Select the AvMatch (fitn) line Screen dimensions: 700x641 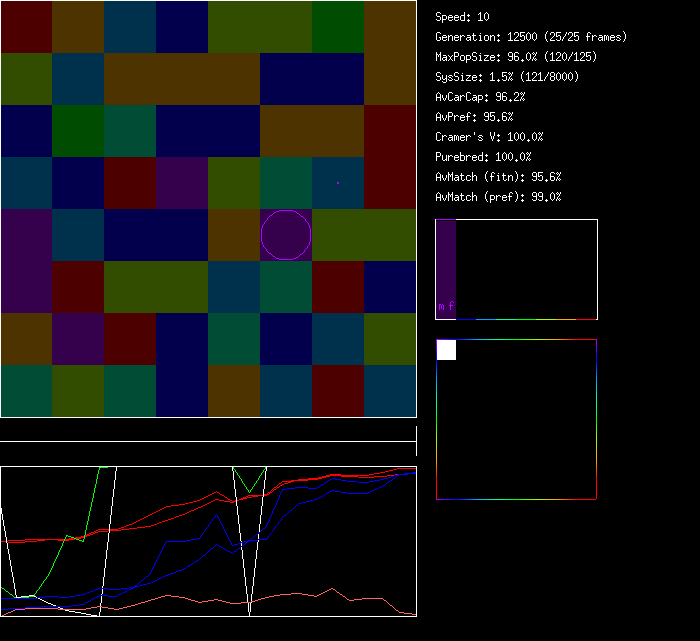[x=498, y=177]
